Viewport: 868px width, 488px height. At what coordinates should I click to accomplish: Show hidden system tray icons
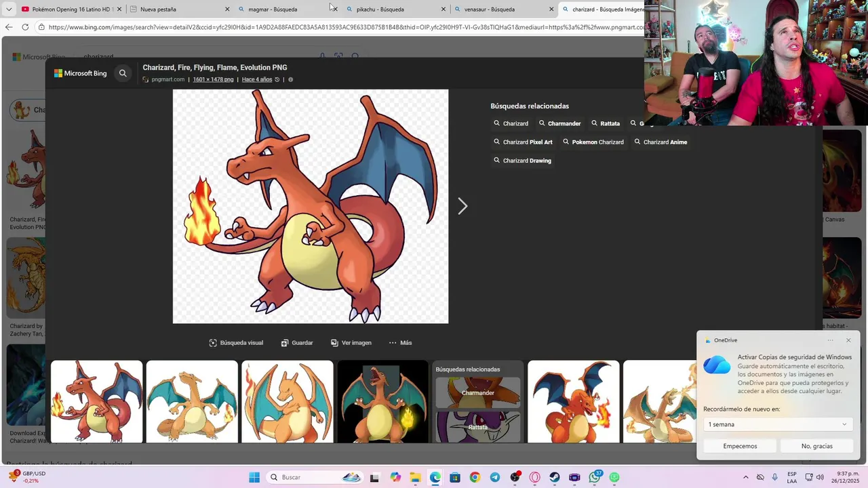tap(746, 477)
